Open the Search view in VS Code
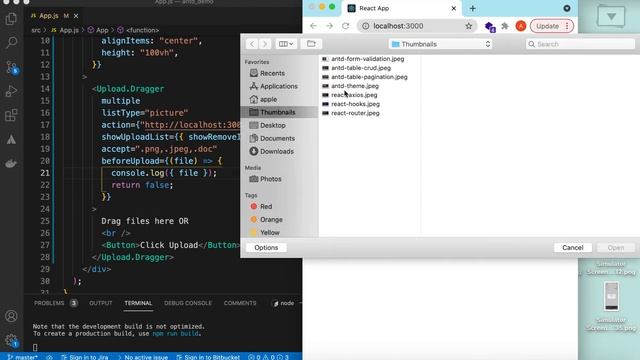This screenshot has width=640, height=360. pos(11,42)
